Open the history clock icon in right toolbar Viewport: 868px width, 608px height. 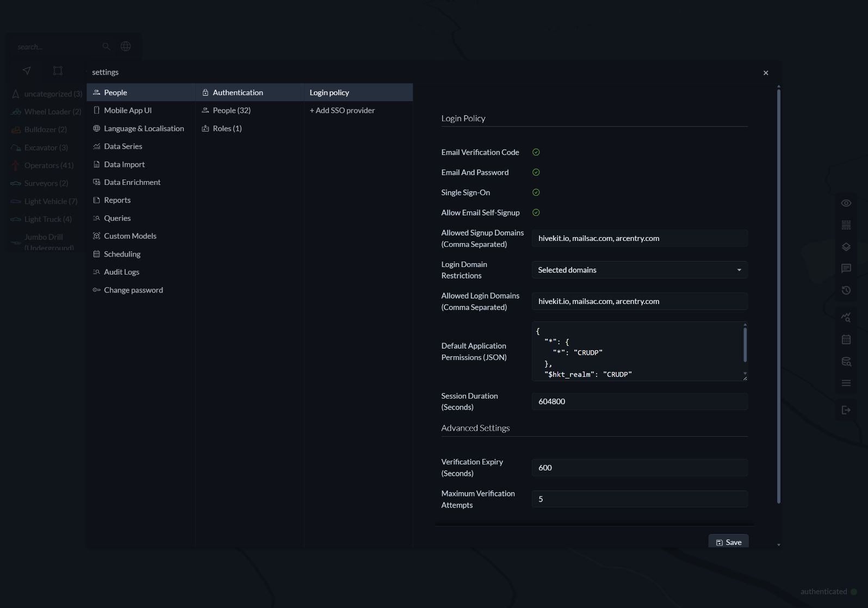click(x=846, y=290)
